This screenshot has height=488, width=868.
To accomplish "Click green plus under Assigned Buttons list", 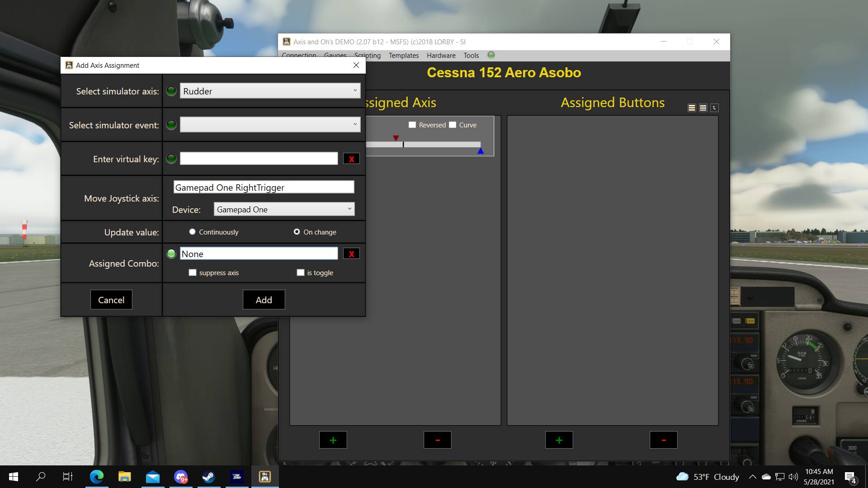I will pyautogui.click(x=559, y=440).
